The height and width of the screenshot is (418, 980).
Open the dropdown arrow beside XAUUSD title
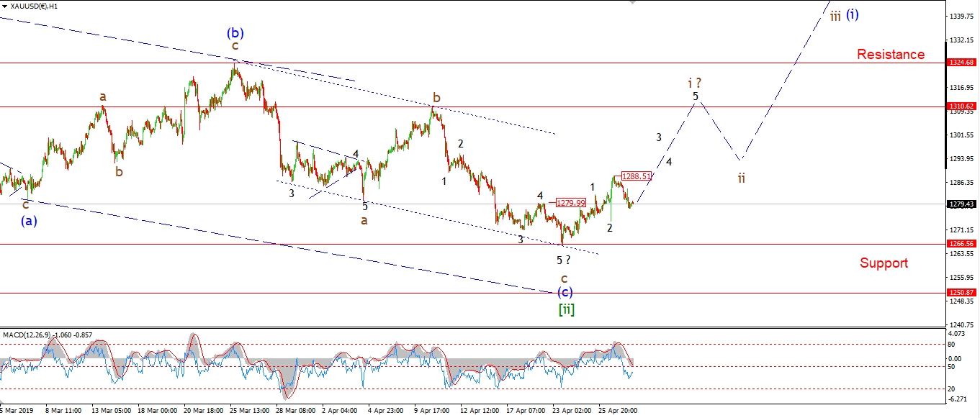[x=5, y=6]
